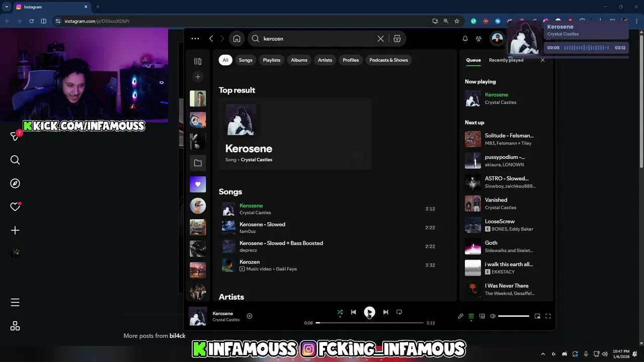Open the playlist folder icon in Spotify sidebar

click(198, 163)
